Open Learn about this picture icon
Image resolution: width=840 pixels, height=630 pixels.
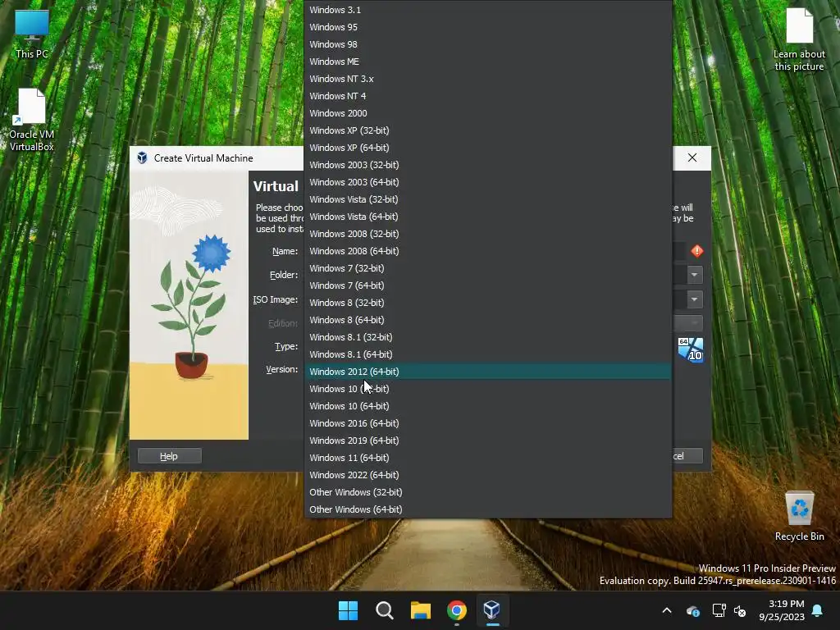click(x=799, y=39)
